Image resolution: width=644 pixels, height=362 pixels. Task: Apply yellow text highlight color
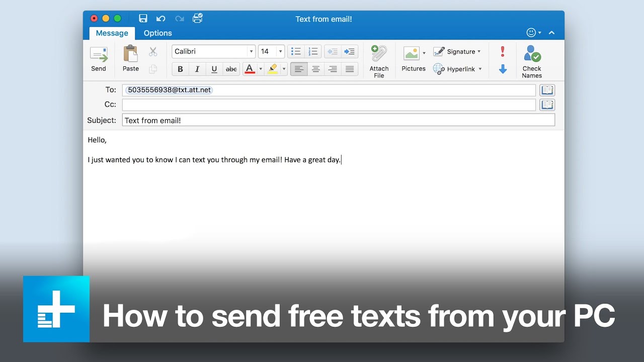pyautogui.click(x=273, y=69)
